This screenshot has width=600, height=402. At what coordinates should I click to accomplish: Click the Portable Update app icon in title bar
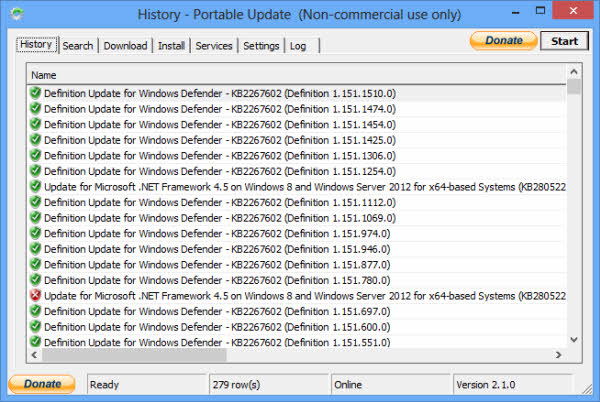click(x=16, y=14)
